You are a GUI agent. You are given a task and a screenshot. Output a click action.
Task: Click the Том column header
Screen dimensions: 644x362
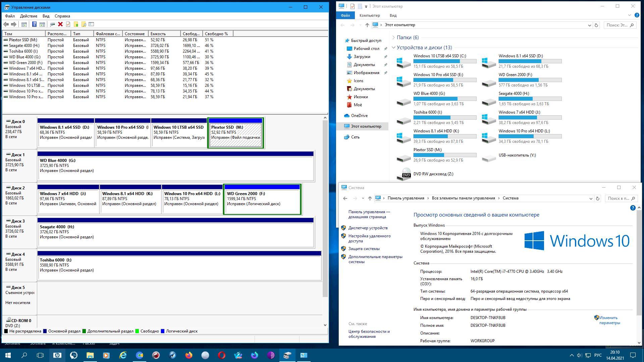pyautogui.click(x=24, y=34)
